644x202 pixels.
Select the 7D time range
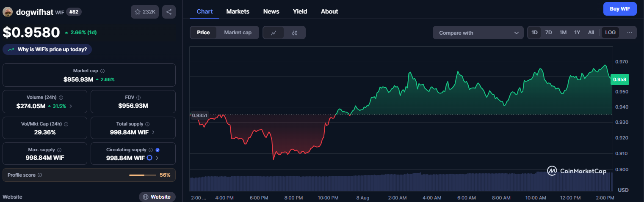[x=548, y=33]
